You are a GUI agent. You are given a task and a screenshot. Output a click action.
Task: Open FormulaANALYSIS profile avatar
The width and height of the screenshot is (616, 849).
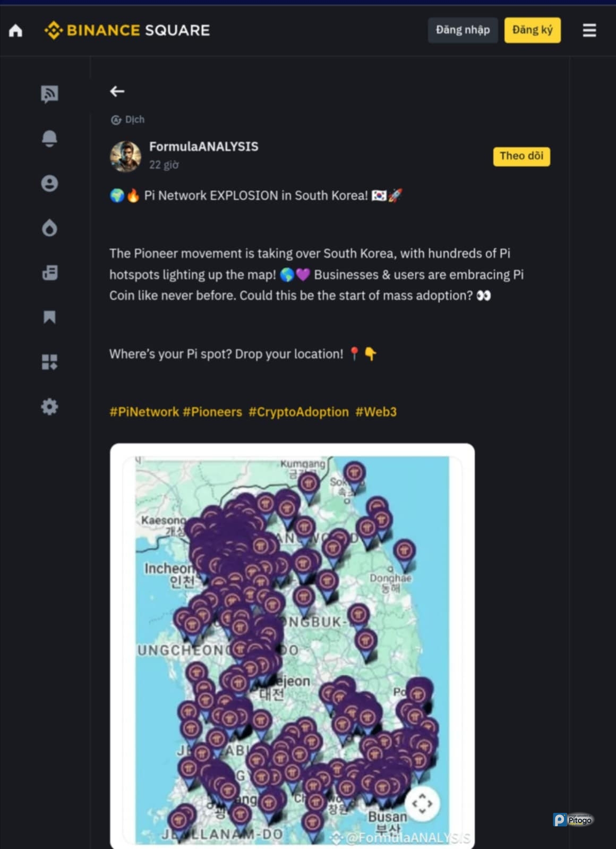[125, 156]
